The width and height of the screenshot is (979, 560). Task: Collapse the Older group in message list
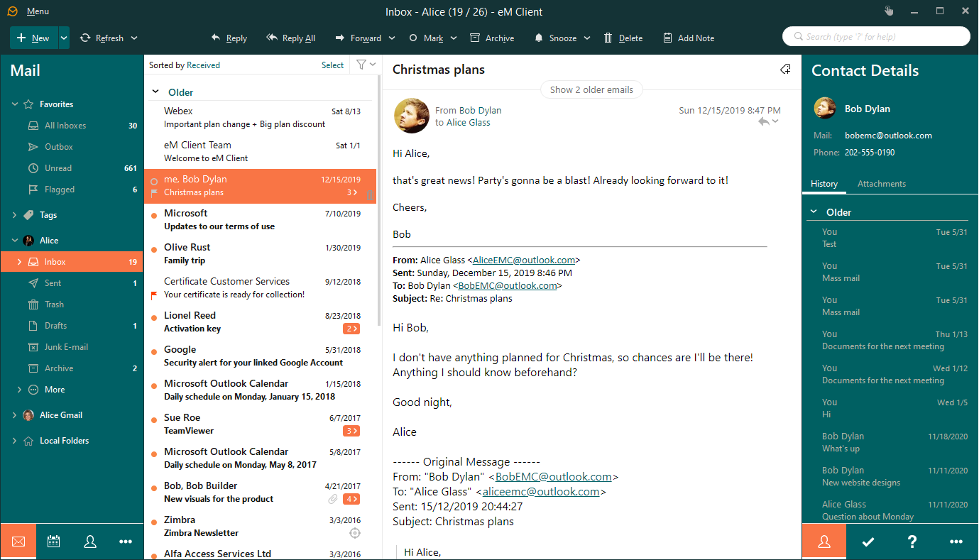(155, 92)
